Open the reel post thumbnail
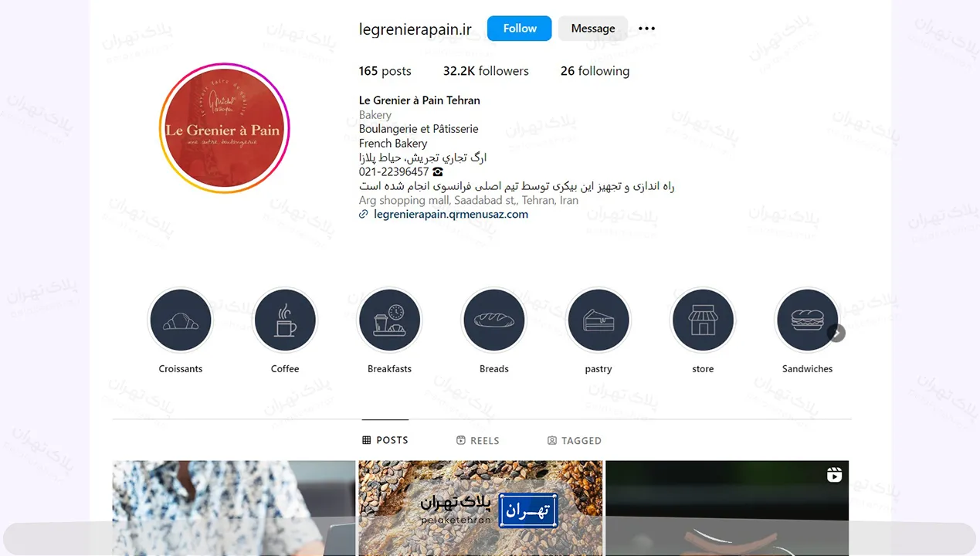The image size is (980, 556). coord(727,508)
